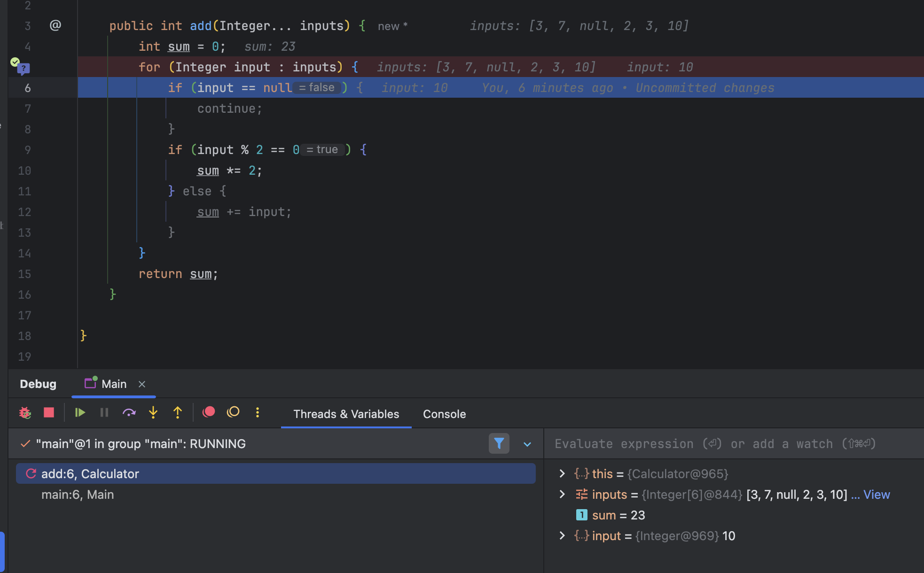Toggle Mute Breakpoints icon
This screenshot has width=924, height=573.
coord(233,412)
